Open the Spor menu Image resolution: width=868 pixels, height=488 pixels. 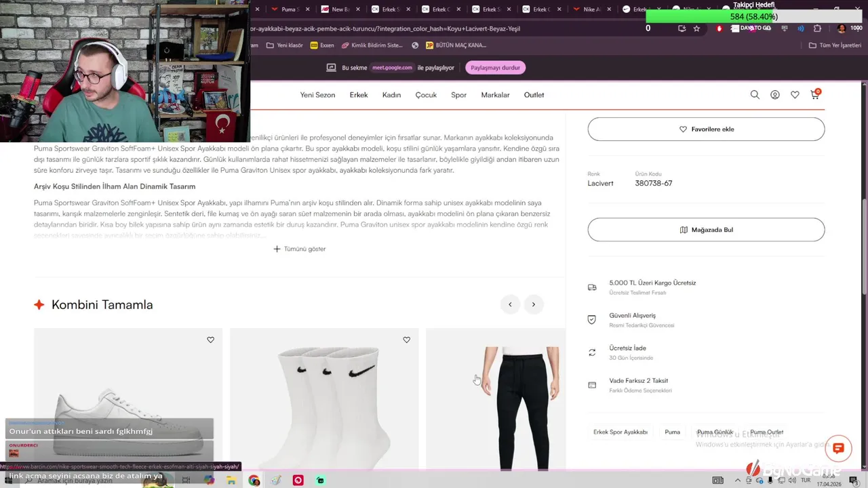pos(459,95)
